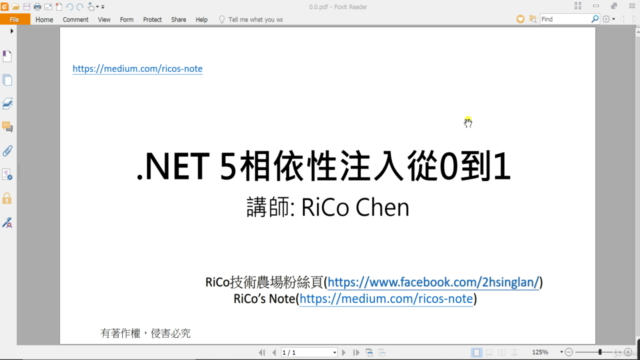Viewport: 640px width, 360px height.
Task: Click inside the Find search field
Action: click(565, 19)
